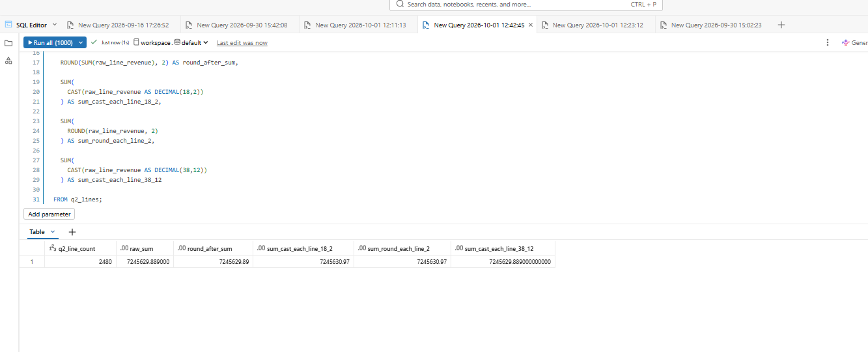Screen dimensions: 868x352
Task: Click the workspace catalog icon
Action: [x=136, y=42]
